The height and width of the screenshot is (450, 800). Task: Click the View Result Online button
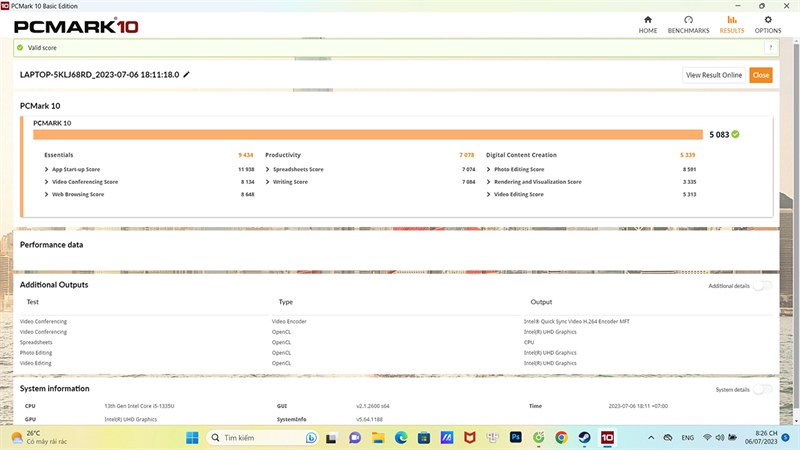[714, 75]
